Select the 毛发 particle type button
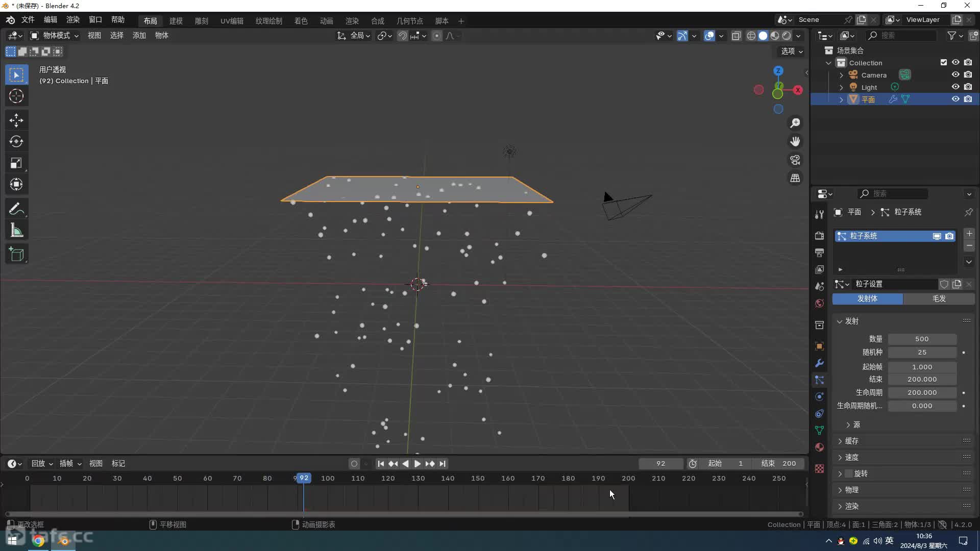This screenshot has height=551, width=980. tap(939, 298)
